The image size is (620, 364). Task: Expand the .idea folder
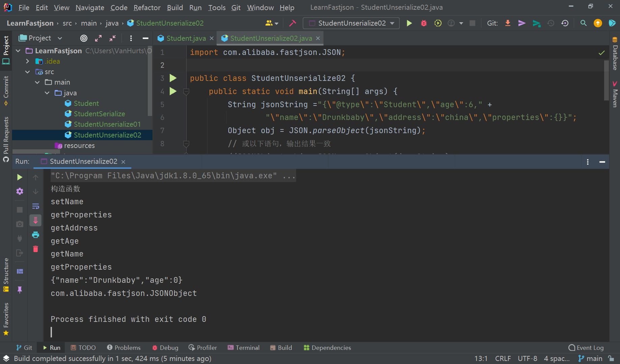28,61
